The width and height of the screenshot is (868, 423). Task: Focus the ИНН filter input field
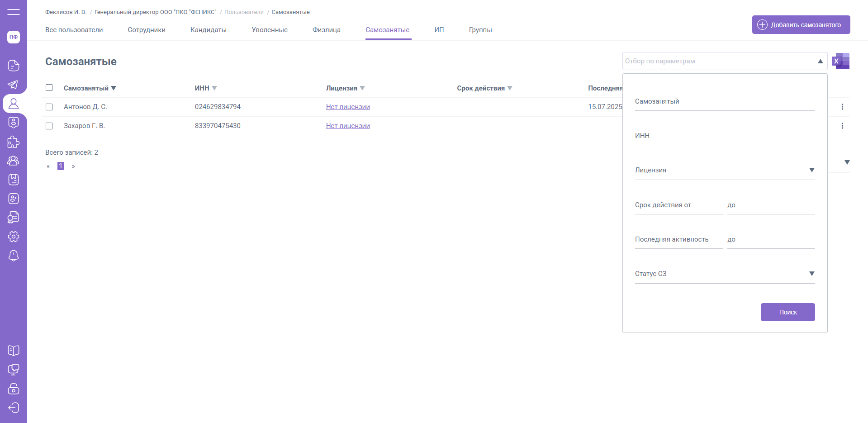[x=725, y=136]
